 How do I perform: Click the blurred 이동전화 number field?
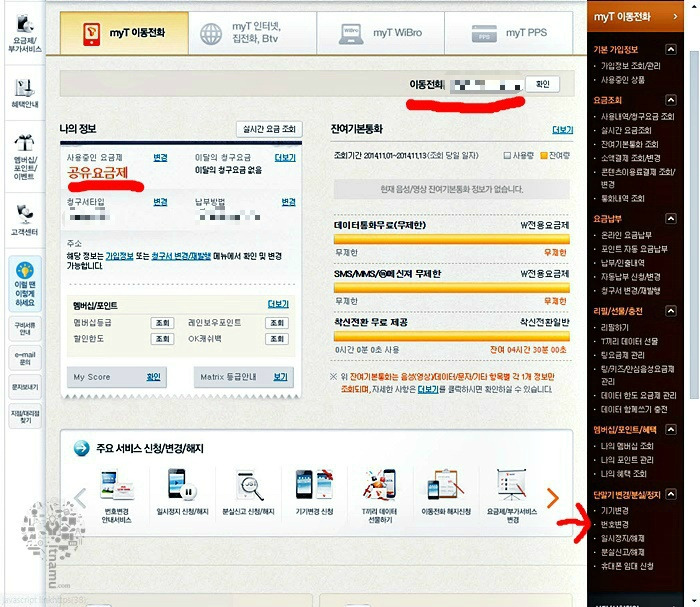tap(486, 85)
